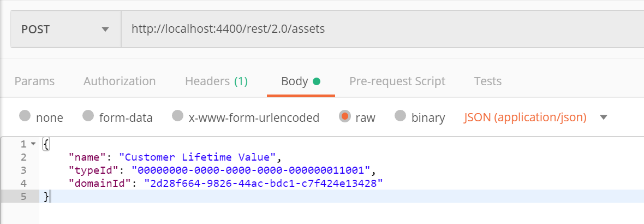Select x-www-form-urlencoded radio button
The width and height of the screenshot is (644, 224).
pyautogui.click(x=177, y=116)
